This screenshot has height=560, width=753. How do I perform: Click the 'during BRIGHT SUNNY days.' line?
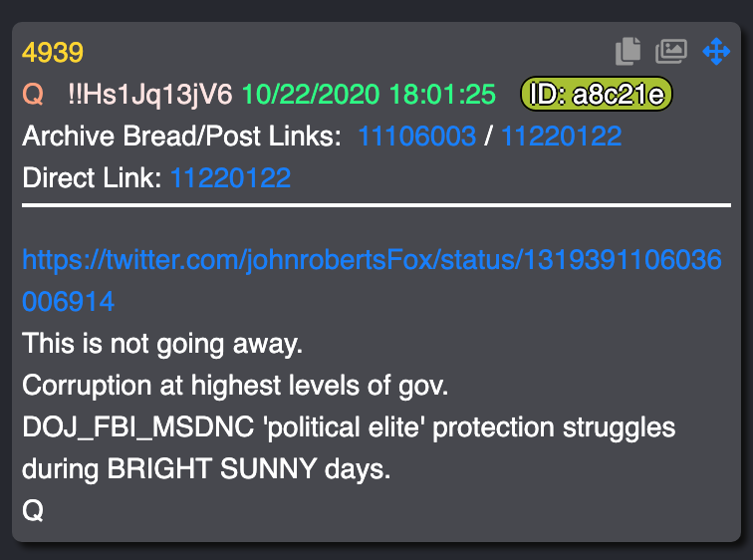pos(206,468)
